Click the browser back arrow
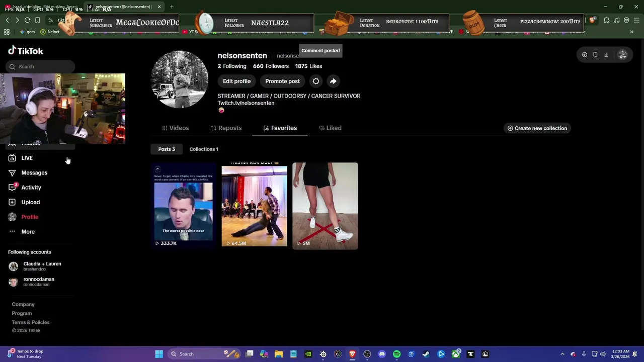The height and width of the screenshot is (362, 644). (7, 20)
